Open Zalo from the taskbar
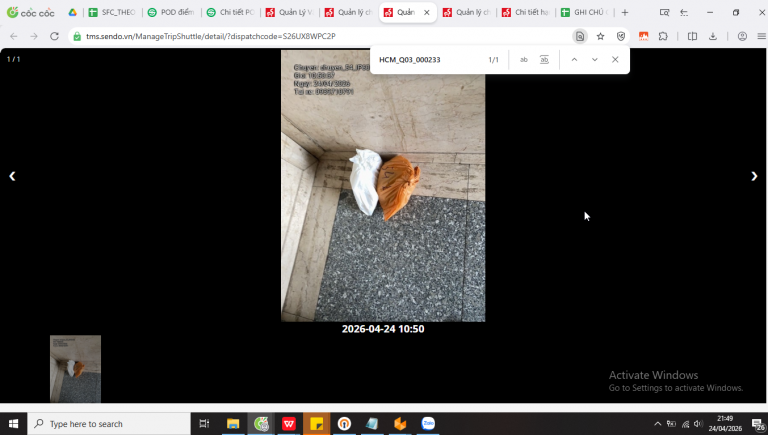 [428, 424]
